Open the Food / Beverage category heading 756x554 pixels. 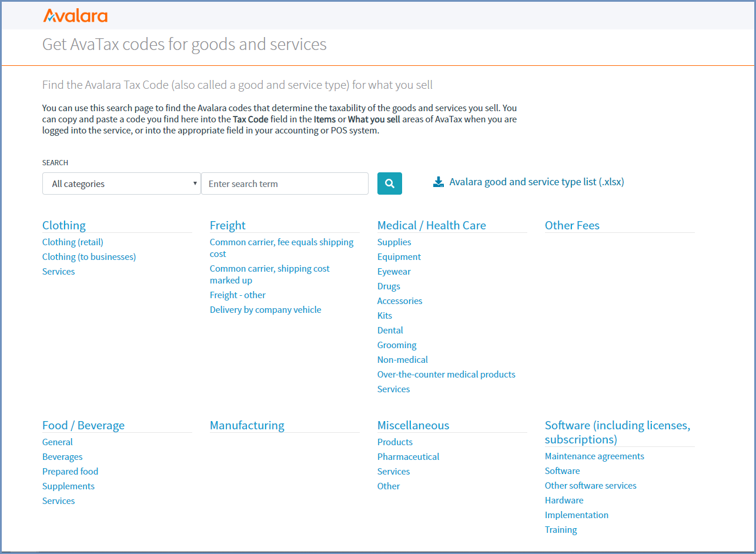[83, 425]
